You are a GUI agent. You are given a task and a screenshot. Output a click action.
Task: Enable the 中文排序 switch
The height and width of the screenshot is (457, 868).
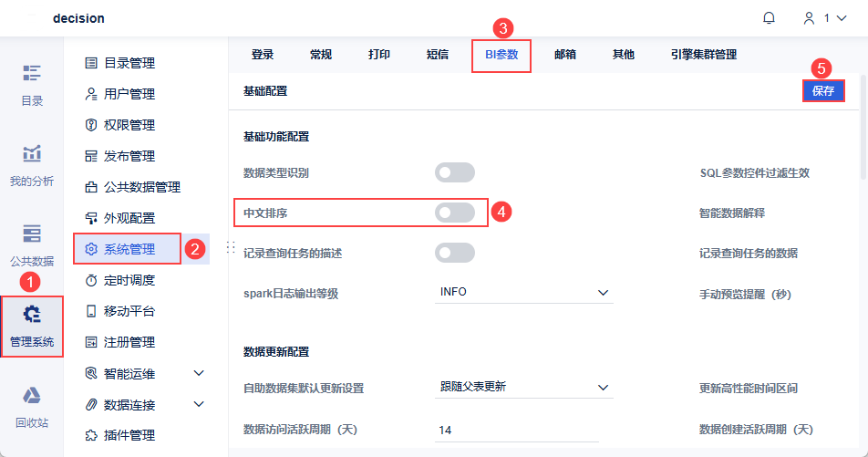click(455, 213)
